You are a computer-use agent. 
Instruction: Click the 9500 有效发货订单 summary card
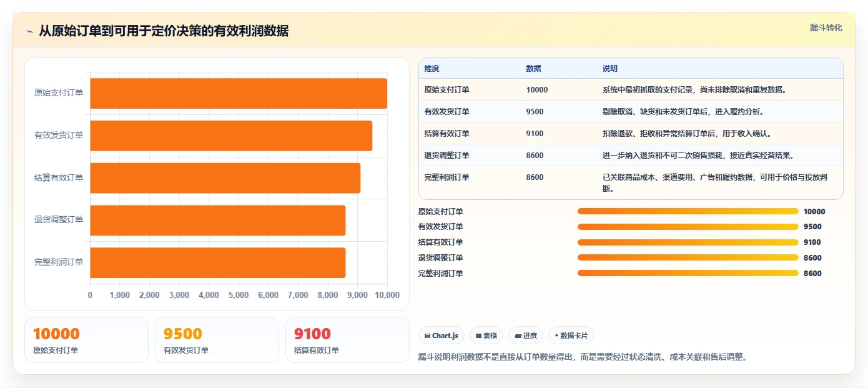pyautogui.click(x=217, y=340)
